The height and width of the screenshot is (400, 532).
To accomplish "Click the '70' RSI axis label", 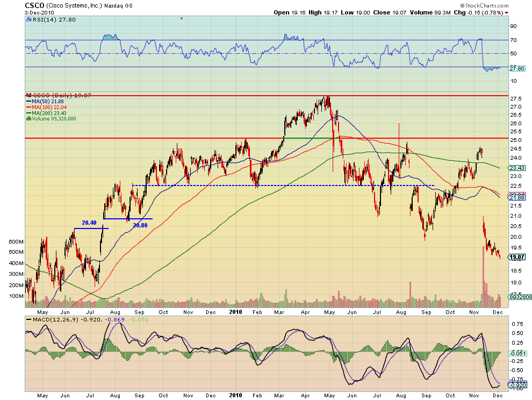I will point(513,40).
